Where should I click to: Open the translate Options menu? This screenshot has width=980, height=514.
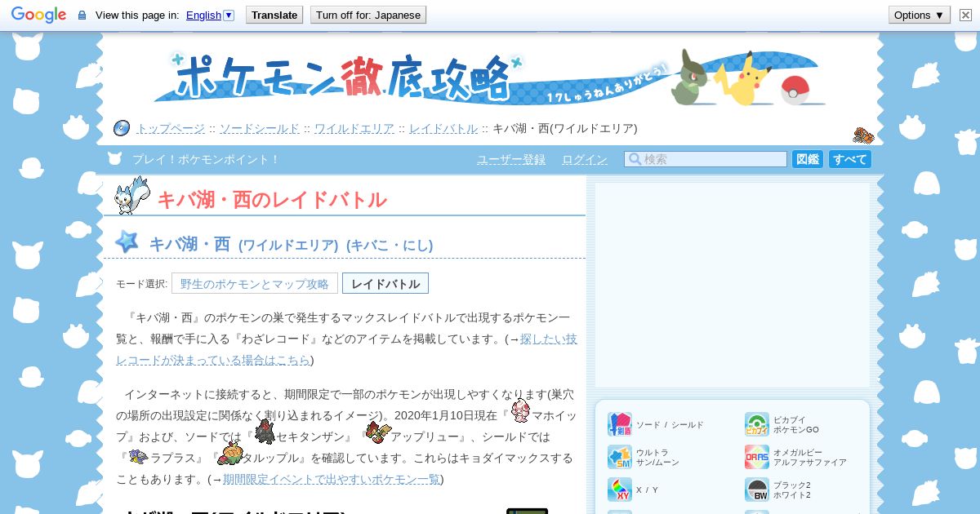coord(919,15)
